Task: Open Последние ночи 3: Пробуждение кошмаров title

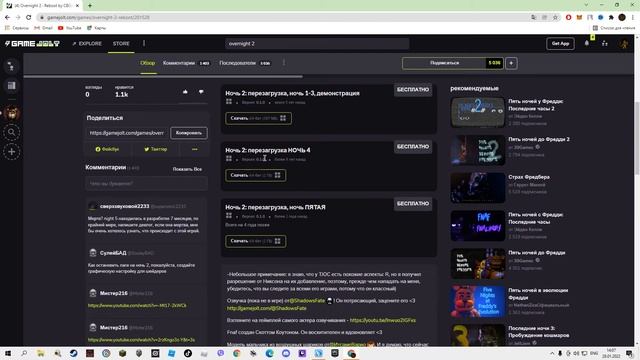Action: pyautogui.click(x=539, y=332)
